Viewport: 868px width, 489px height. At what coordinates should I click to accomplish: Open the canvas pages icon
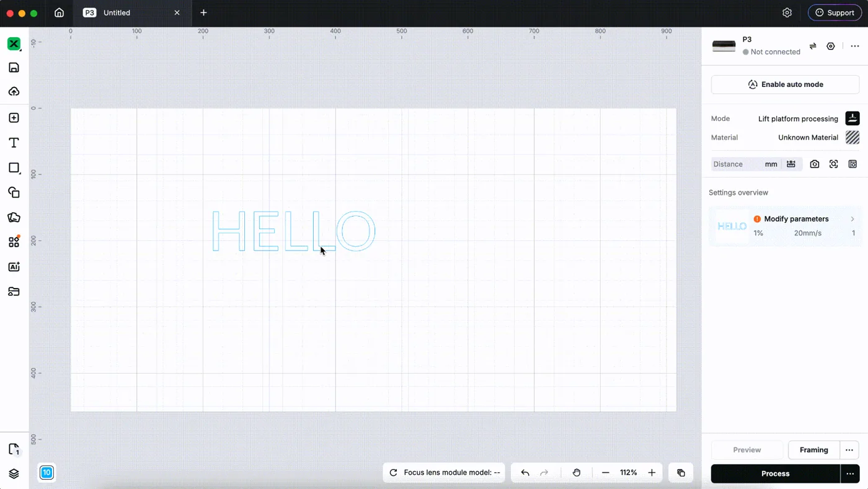coord(14,449)
